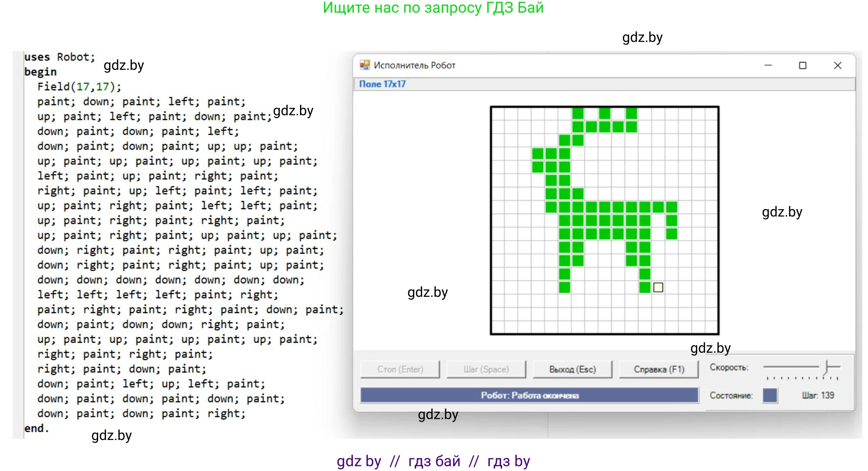868x471 pixels.
Task: Click the robot's yellow square marker on the field
Action: click(x=658, y=287)
